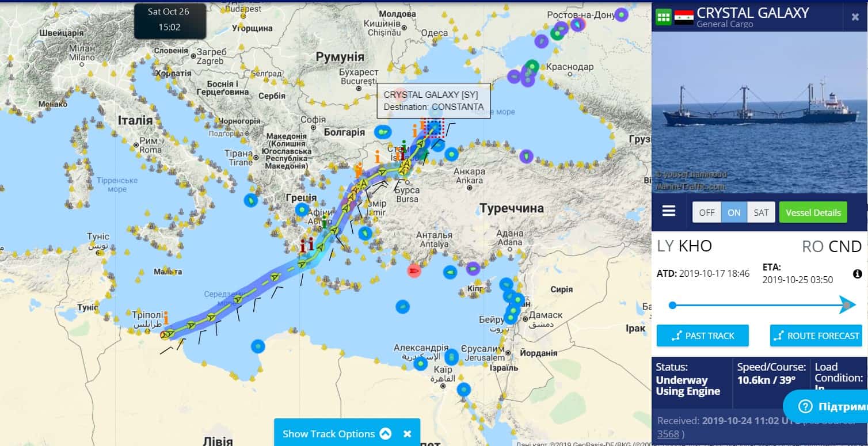Viewport: 868px width, 446px height.
Task: Switch map layer toggle to OFF
Action: [x=706, y=212]
